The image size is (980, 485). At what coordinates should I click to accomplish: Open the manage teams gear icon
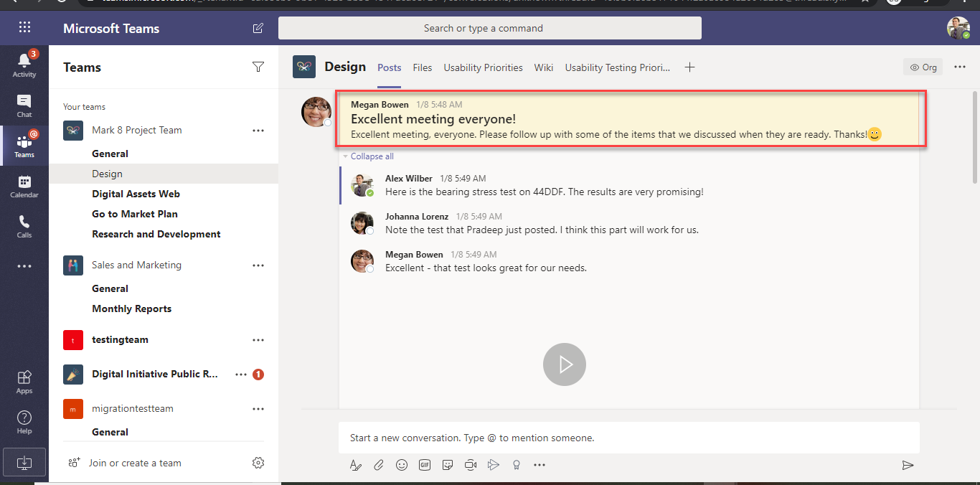pos(258,463)
